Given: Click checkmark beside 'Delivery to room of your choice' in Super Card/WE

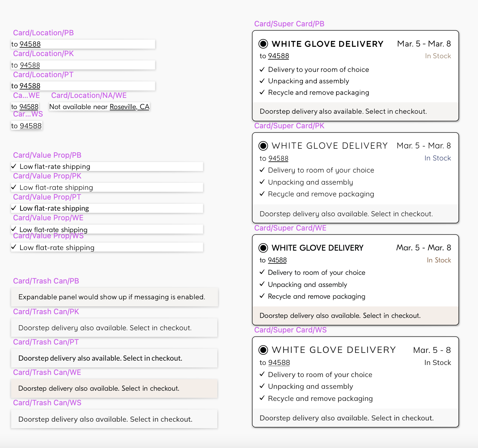Looking at the screenshot, I should click(262, 272).
